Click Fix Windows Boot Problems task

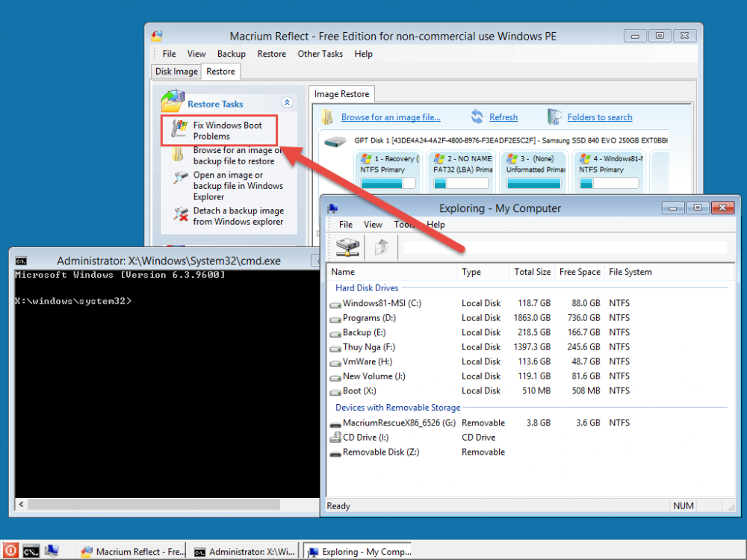tap(227, 131)
